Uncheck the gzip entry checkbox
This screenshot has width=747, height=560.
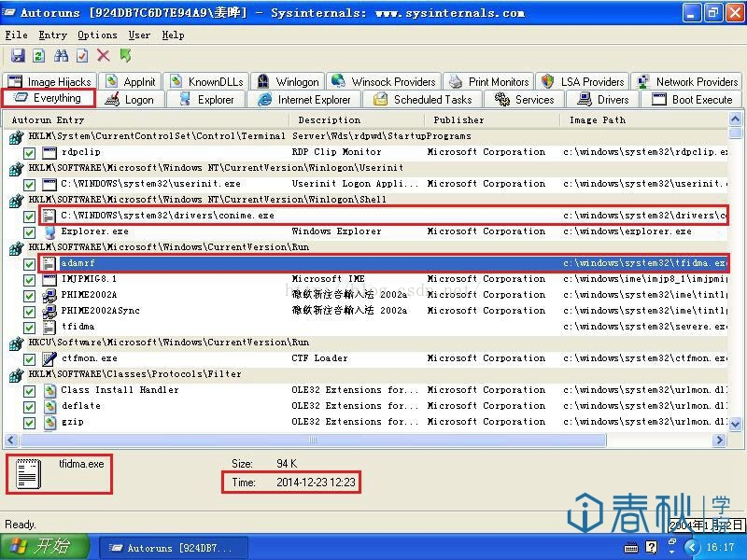(x=29, y=423)
